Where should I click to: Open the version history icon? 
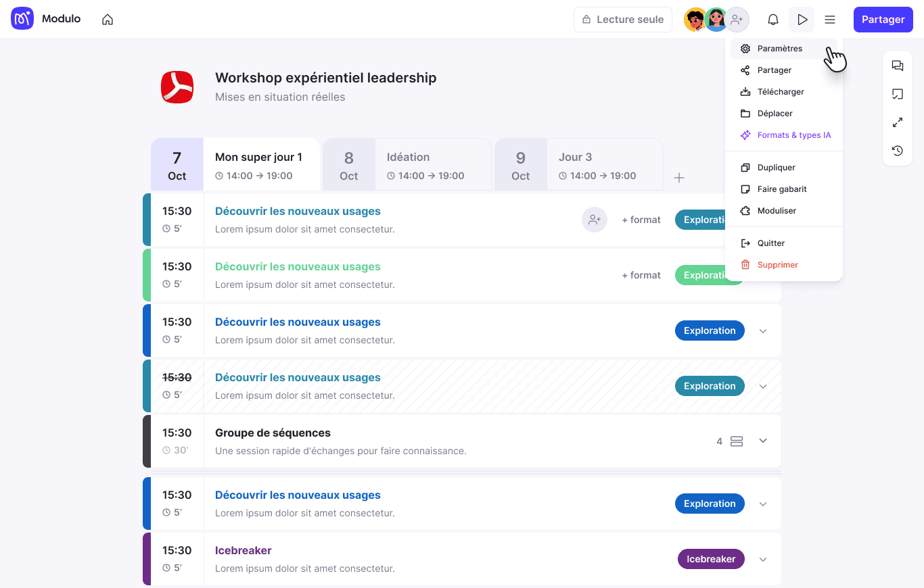(x=898, y=151)
